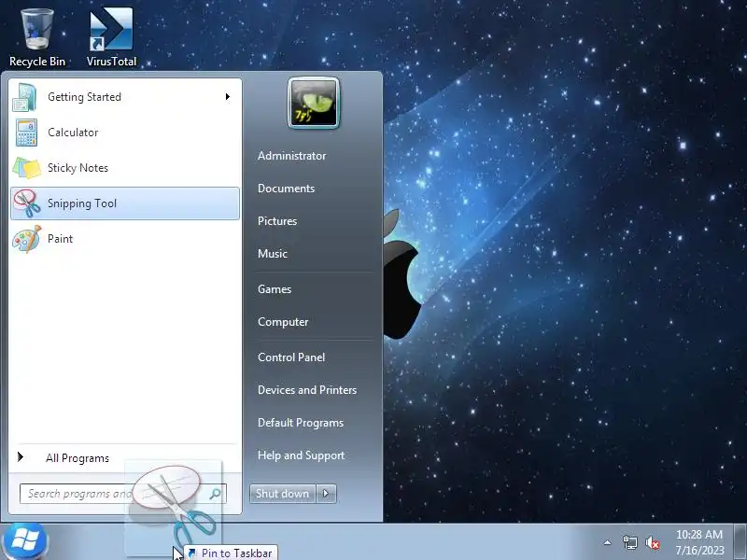Viewport: 747px width, 560px height.
Task: Open Calculator from the Start menu
Action: pos(125,133)
